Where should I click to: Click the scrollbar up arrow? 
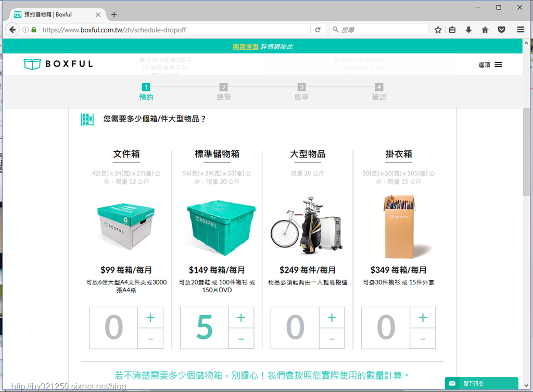[x=526, y=43]
